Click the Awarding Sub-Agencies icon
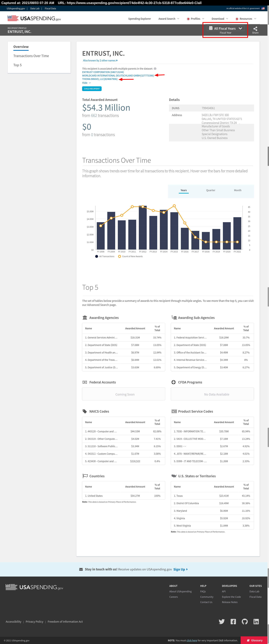This screenshot has height=644, width=269. 174,317
